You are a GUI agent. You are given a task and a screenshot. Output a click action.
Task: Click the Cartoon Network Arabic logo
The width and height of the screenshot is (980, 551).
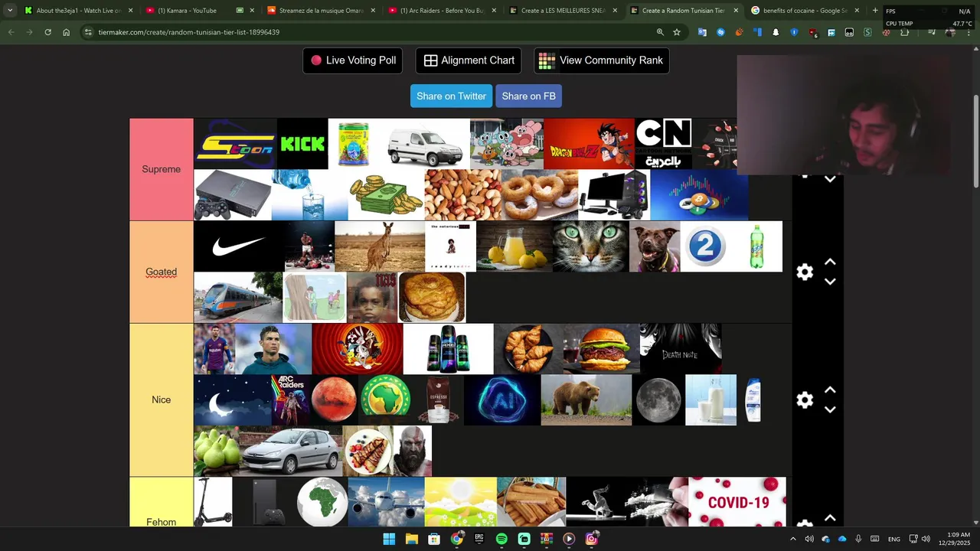click(x=663, y=144)
